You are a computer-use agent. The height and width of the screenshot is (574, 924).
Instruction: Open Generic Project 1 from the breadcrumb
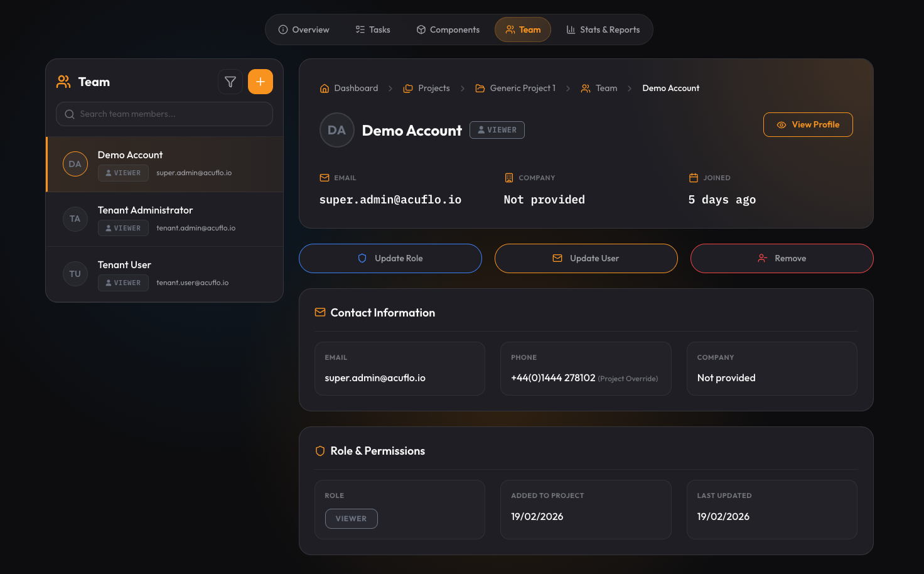point(522,88)
